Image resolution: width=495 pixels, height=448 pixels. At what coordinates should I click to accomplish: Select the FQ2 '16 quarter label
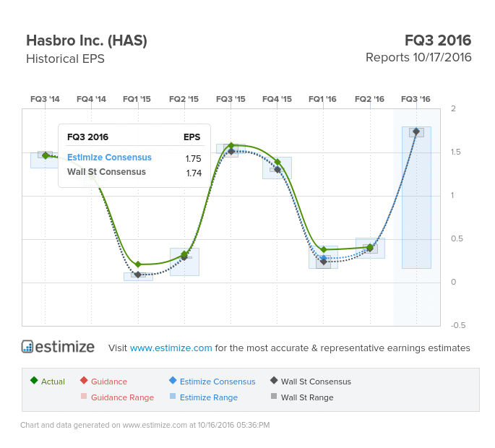[x=369, y=99]
